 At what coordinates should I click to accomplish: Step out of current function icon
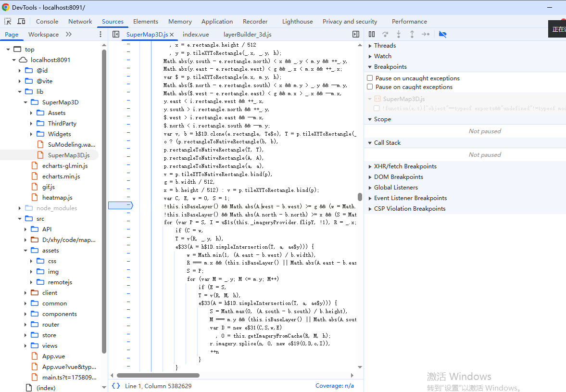(412, 34)
